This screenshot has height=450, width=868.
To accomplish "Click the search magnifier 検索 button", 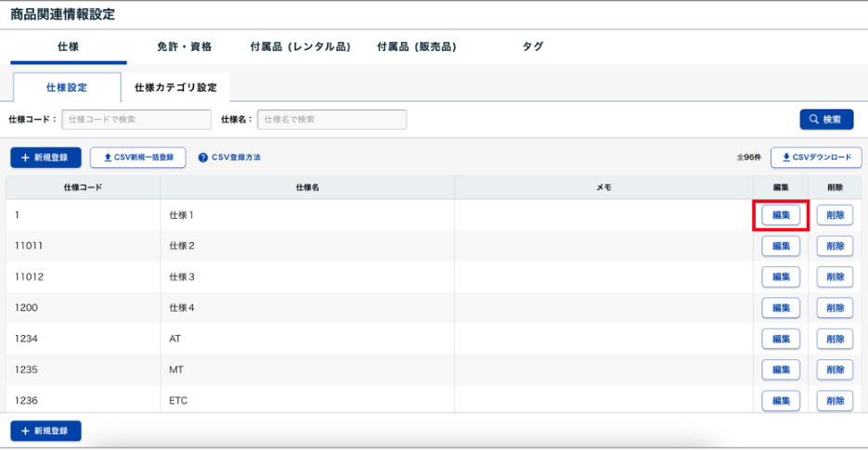I will (x=826, y=120).
